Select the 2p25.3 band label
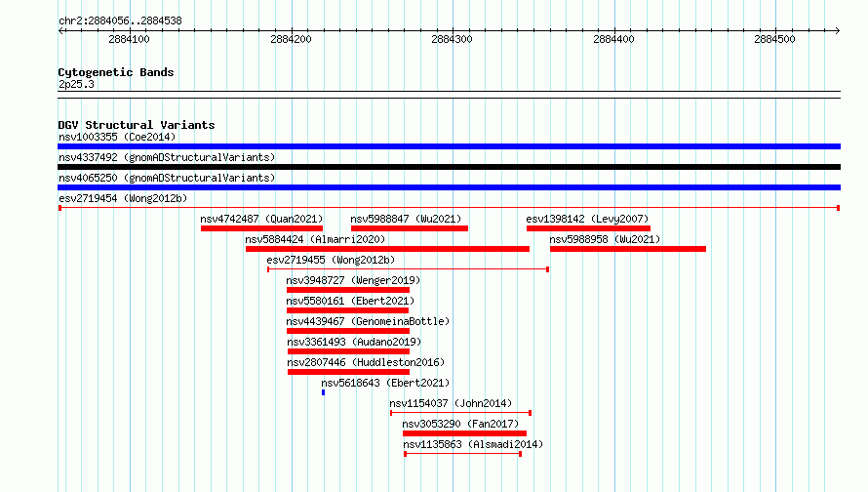868x492 pixels. [x=76, y=84]
